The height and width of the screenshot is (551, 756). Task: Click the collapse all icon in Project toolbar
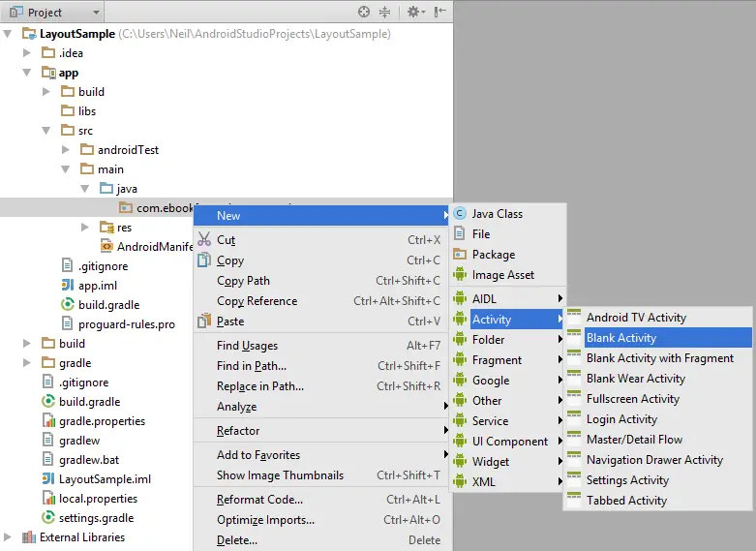click(x=384, y=13)
